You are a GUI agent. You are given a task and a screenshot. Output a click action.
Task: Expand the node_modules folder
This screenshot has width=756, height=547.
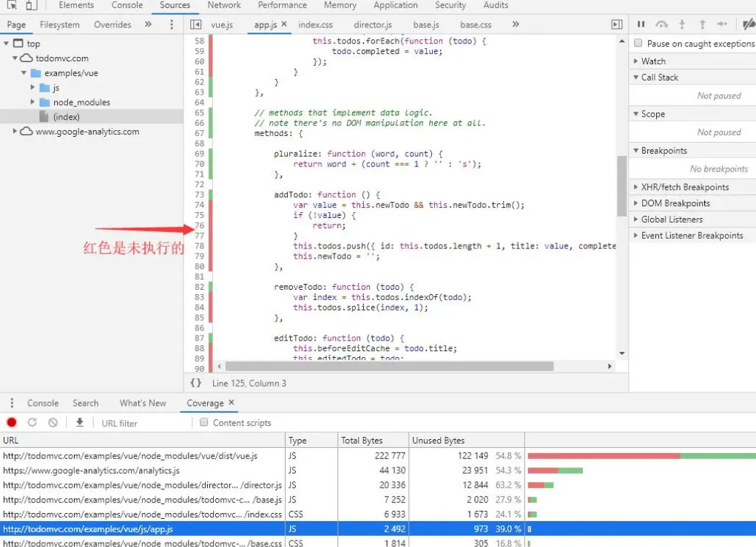33,102
